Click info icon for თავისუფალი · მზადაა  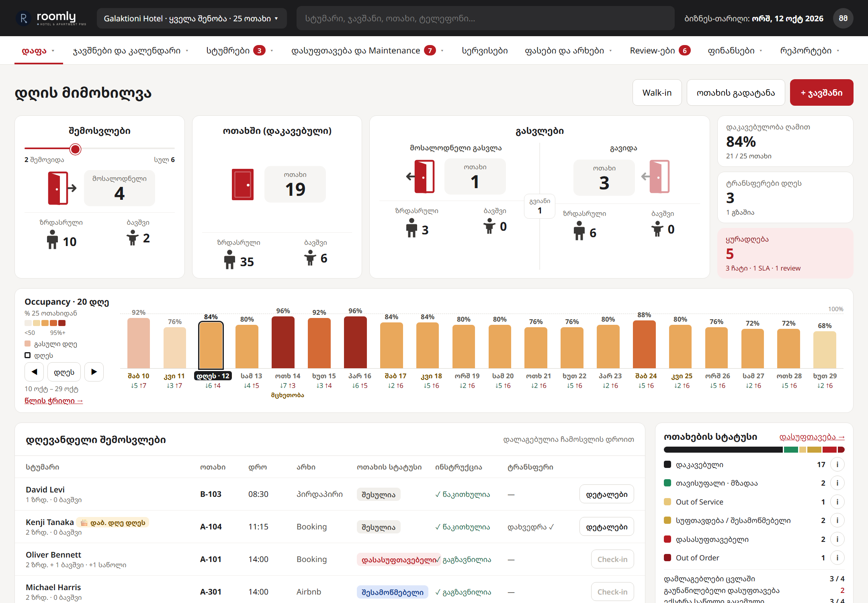[837, 483]
